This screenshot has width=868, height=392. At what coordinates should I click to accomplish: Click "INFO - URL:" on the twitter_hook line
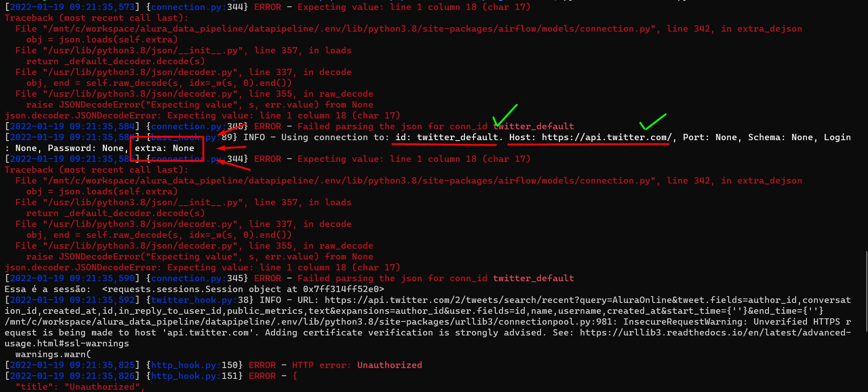[x=289, y=300]
